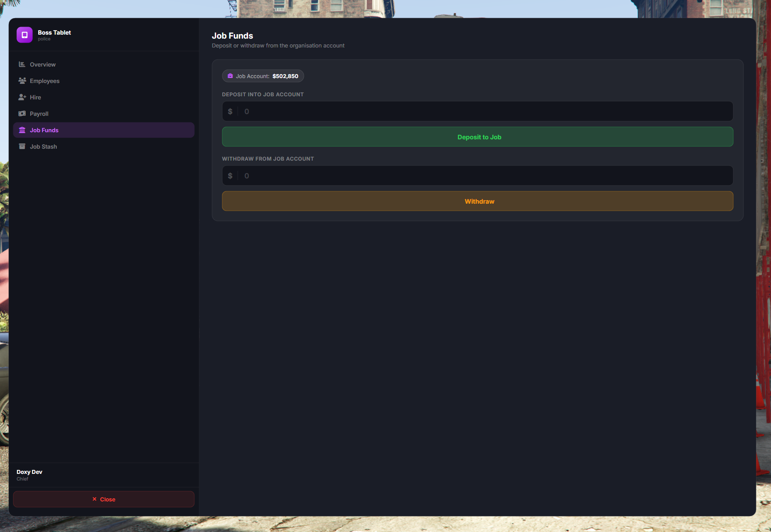Click the 'Deposit or withdraw from the organisation account' subtitle
This screenshot has width=771, height=532.
point(278,46)
